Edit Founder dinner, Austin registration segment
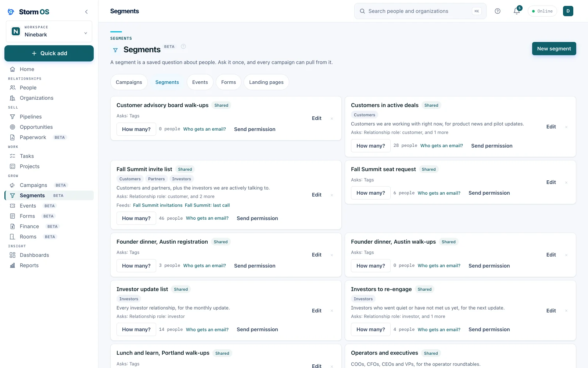The image size is (588, 368). [x=317, y=255]
